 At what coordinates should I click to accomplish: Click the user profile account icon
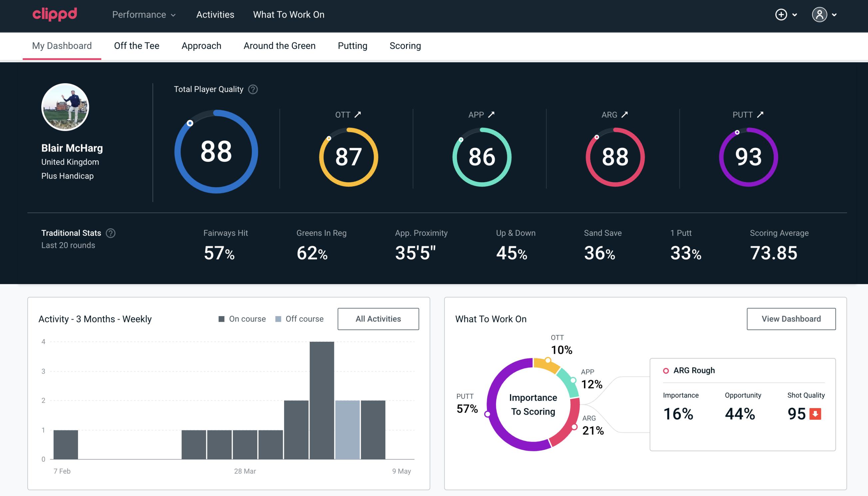point(819,14)
